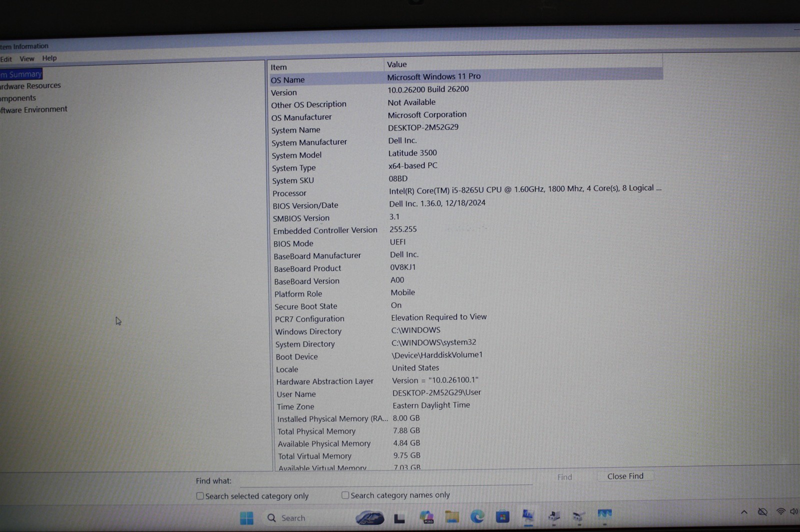
Task: Open the Edit menu
Action: (6, 59)
